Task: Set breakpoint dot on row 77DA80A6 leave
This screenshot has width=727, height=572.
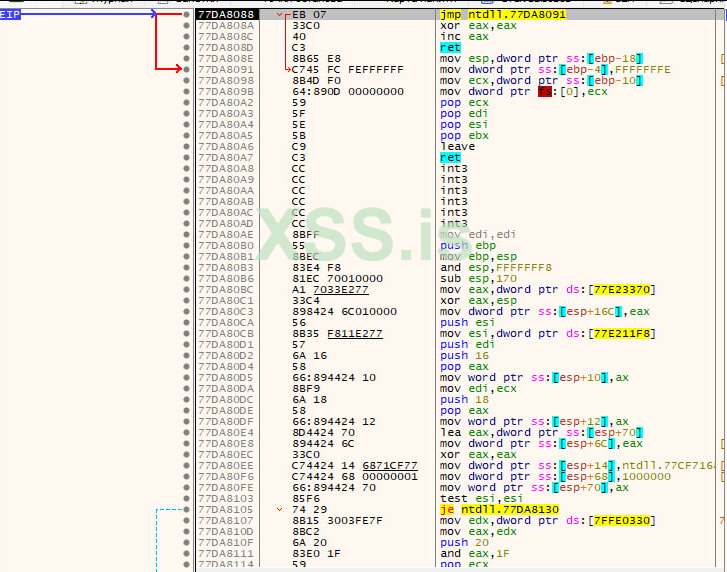Action: point(186,146)
